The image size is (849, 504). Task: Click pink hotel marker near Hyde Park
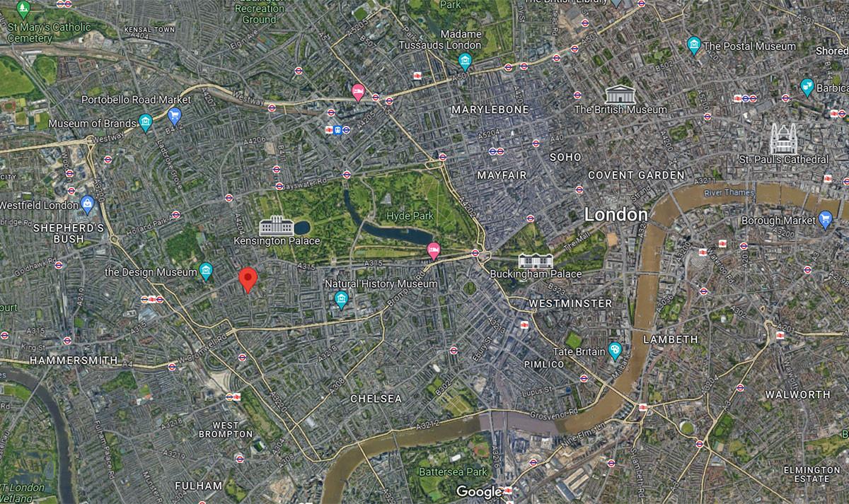[434, 250]
